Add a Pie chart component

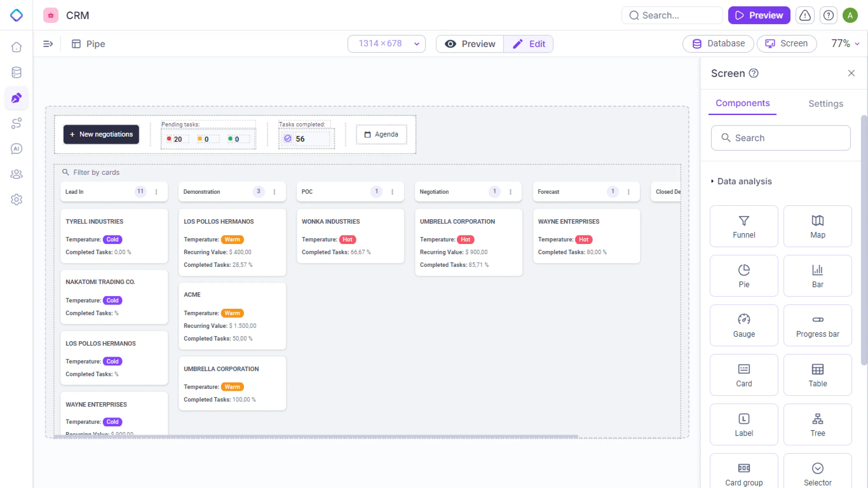pyautogui.click(x=744, y=276)
